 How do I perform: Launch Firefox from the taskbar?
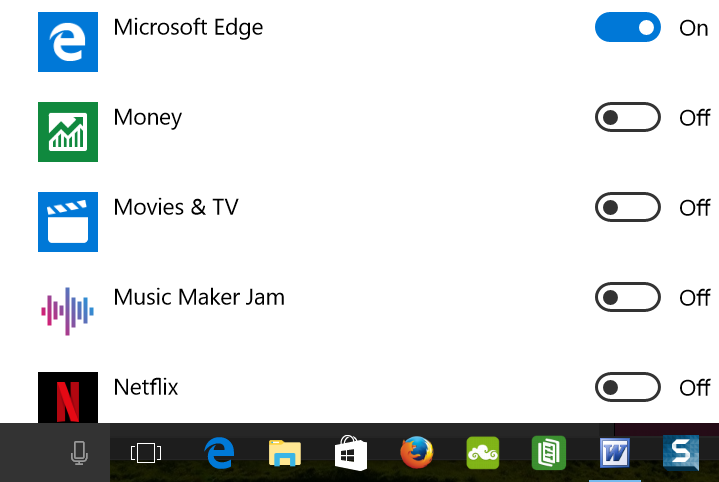tap(417, 453)
